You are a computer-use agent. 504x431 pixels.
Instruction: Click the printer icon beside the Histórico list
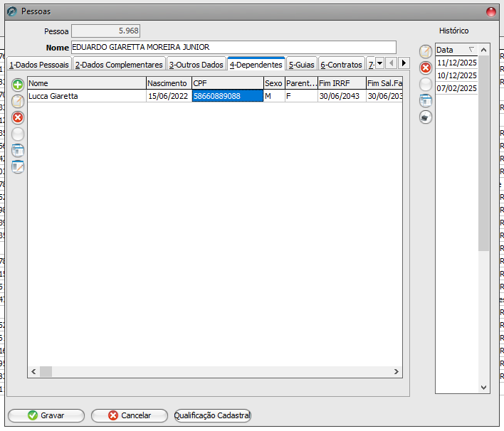click(426, 117)
